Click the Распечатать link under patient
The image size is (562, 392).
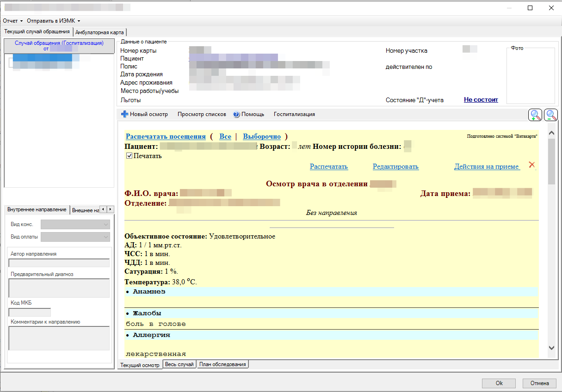click(329, 166)
